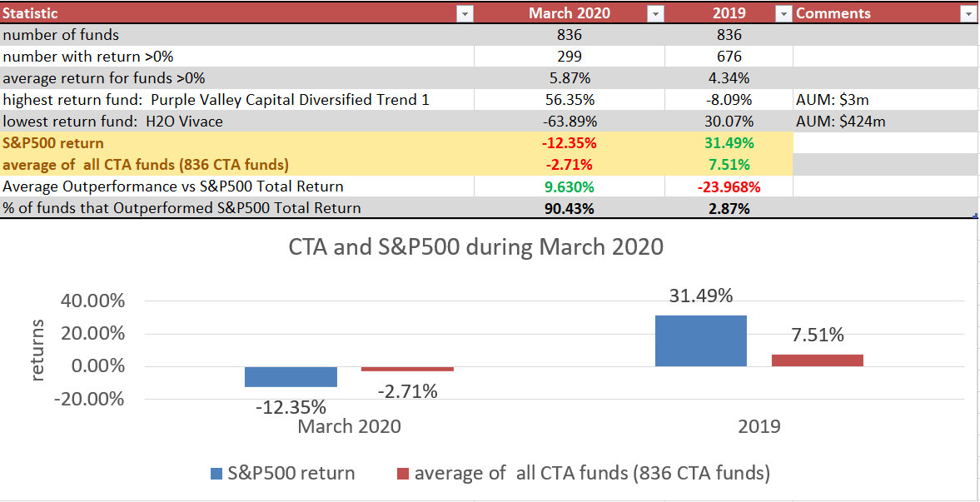Click the -23.968% outperformance cell
The width and height of the screenshot is (980, 502).
click(x=729, y=186)
